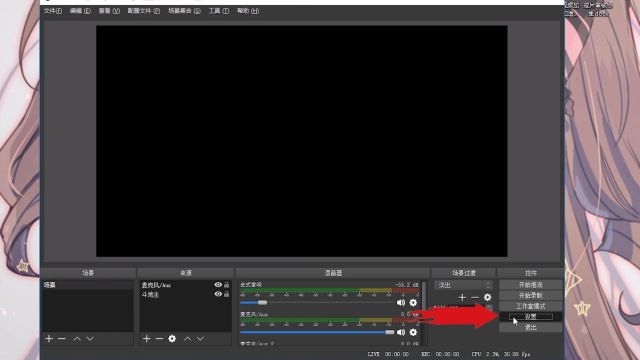Remove selected scene with minus icon
This screenshot has height=360, width=640.
click(62, 339)
